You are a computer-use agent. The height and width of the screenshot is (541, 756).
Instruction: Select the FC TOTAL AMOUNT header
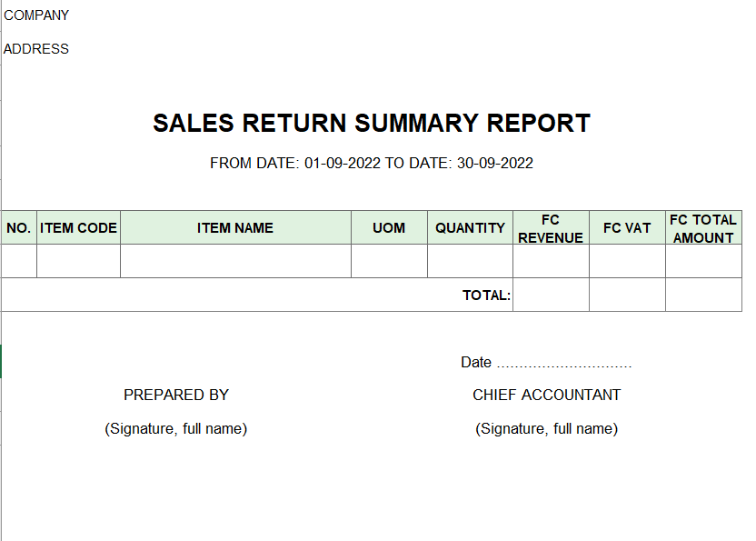tap(703, 227)
